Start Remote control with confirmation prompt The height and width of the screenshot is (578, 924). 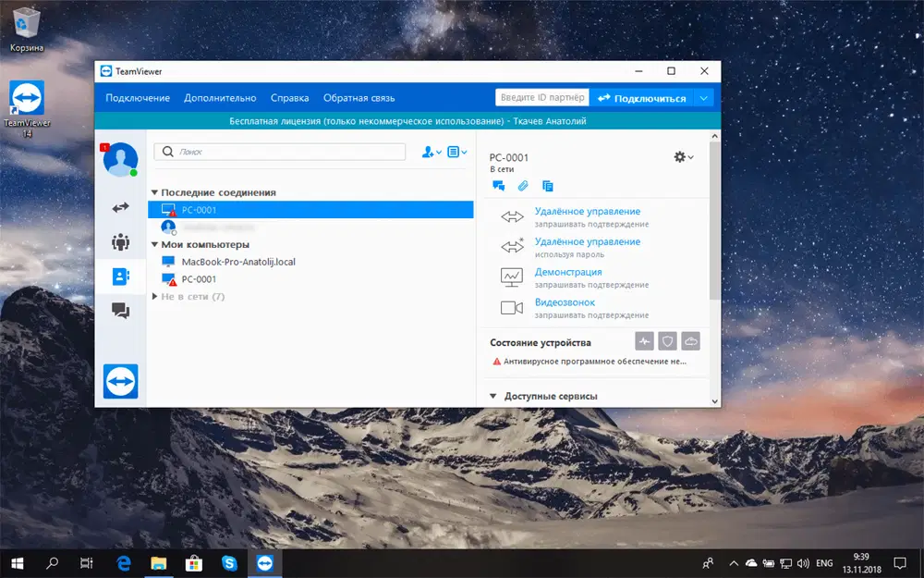click(588, 211)
